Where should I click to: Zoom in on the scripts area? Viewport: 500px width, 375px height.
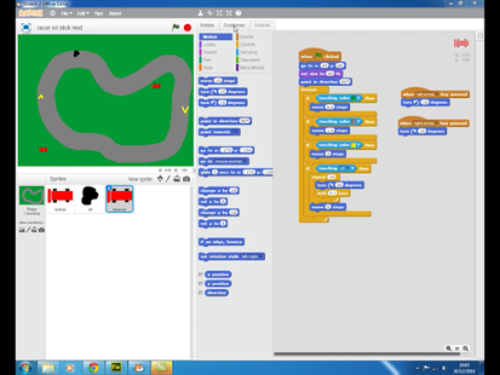click(x=466, y=348)
